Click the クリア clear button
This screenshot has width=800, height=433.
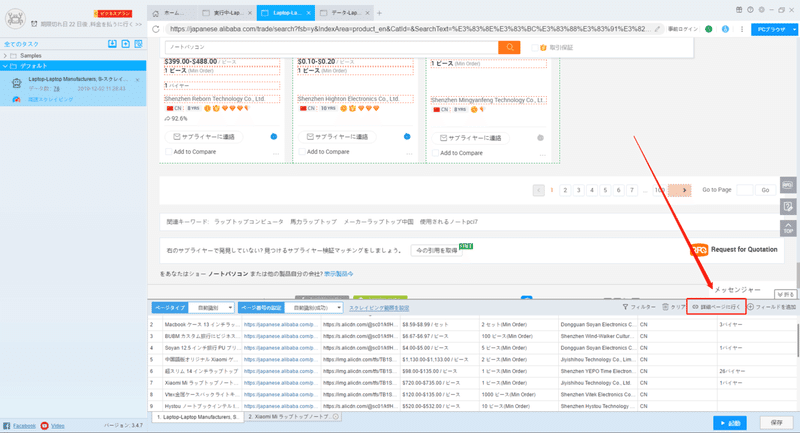[x=673, y=307]
